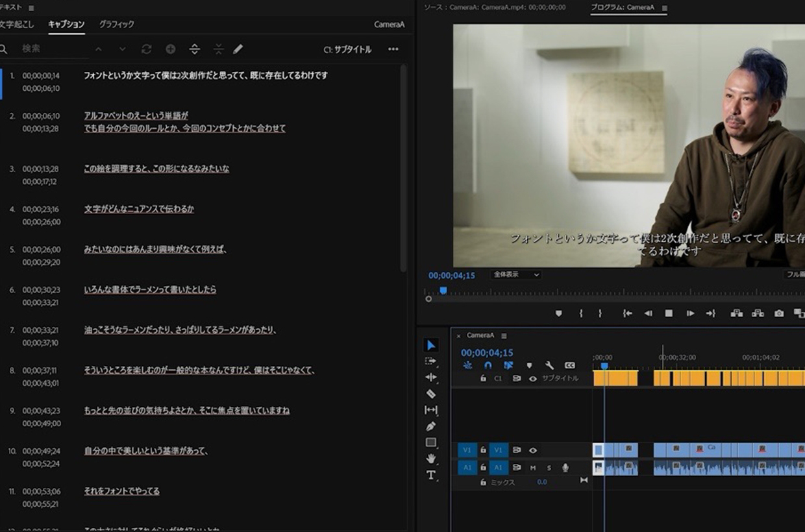
Task: Click Go to In point button
Action: (627, 313)
